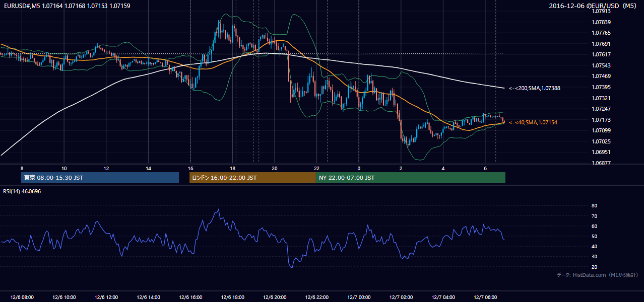The image size is (644, 302).
Task: Click the 12/6 16:00 time label
Action: click(x=190, y=297)
